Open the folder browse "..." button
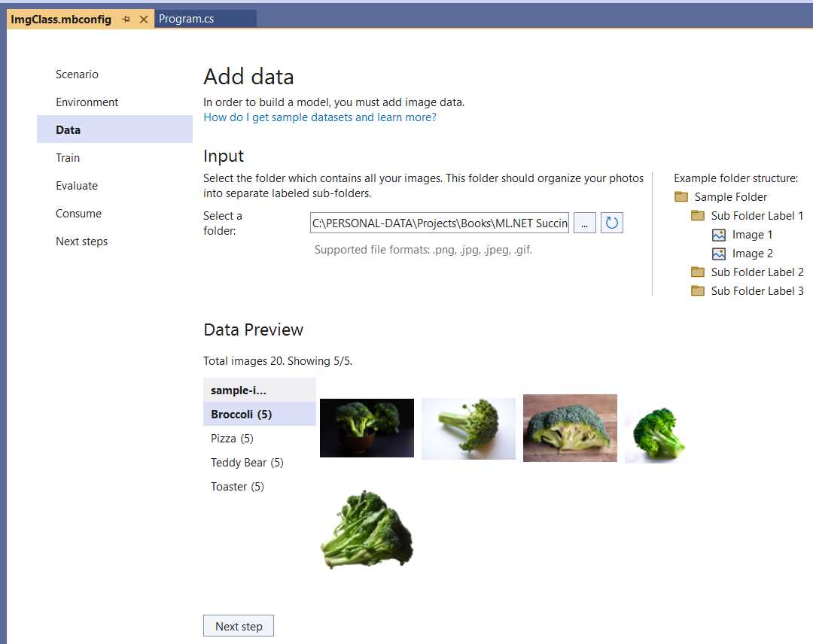This screenshot has width=813, height=644. (x=585, y=223)
